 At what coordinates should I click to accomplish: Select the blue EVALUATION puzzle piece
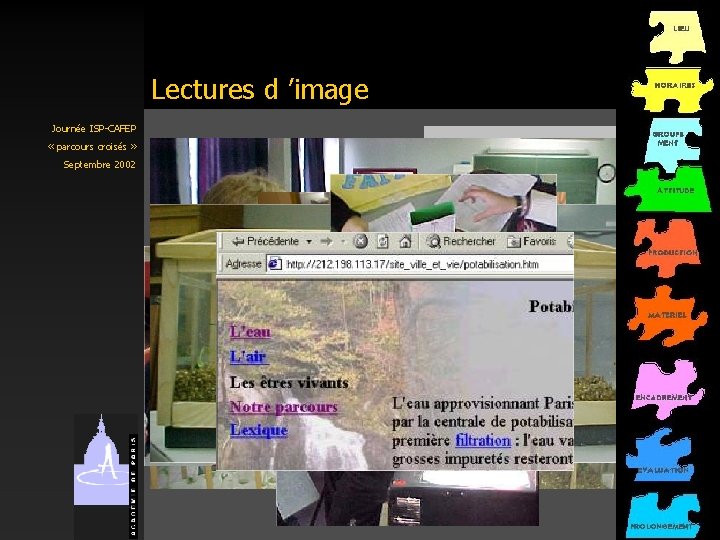(x=660, y=456)
